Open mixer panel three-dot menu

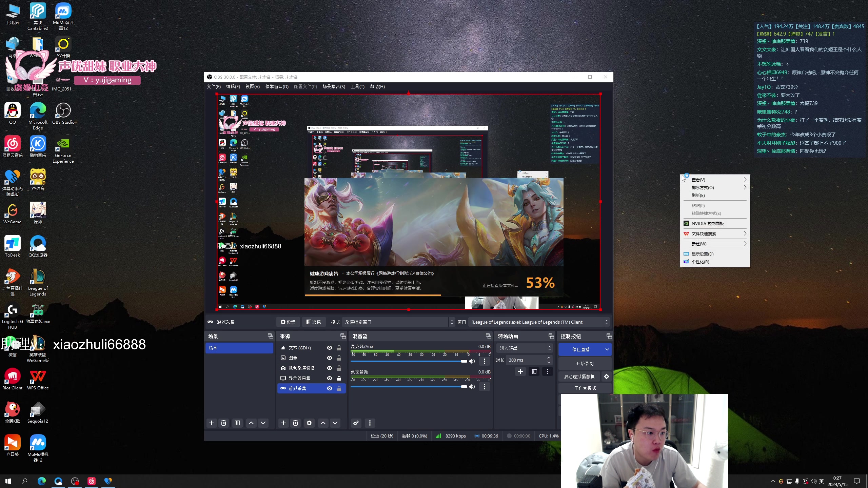(370, 423)
